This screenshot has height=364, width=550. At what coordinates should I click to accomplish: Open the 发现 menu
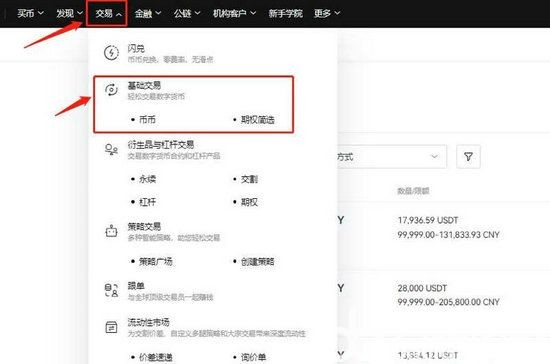(69, 13)
